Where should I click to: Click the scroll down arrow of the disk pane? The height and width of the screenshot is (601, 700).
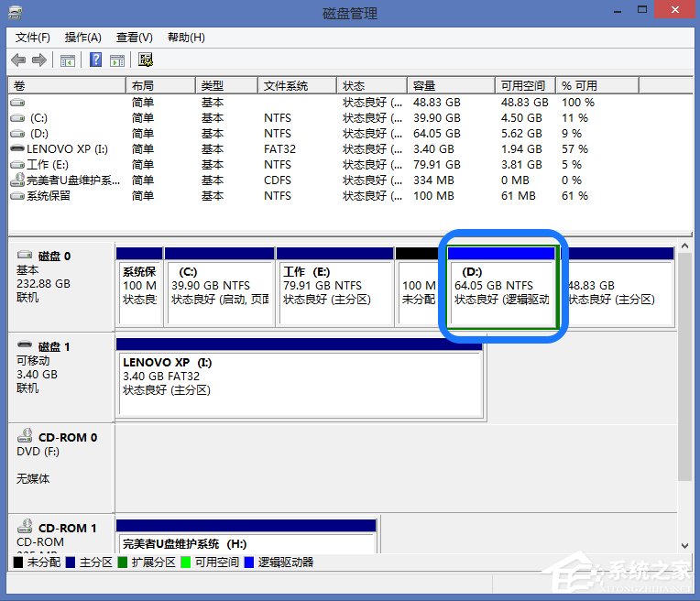coord(684,546)
